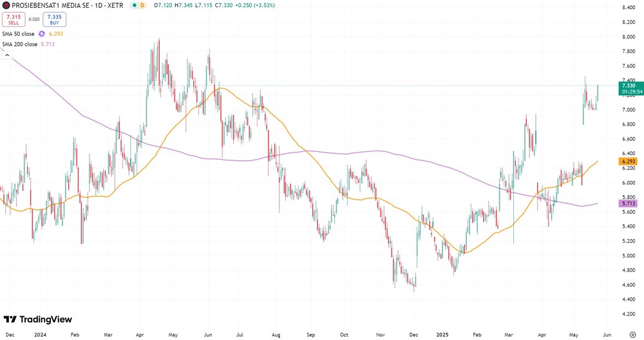Click price axis label 6.800
Viewport: 644px width, 340px height.
pyautogui.click(x=629, y=124)
